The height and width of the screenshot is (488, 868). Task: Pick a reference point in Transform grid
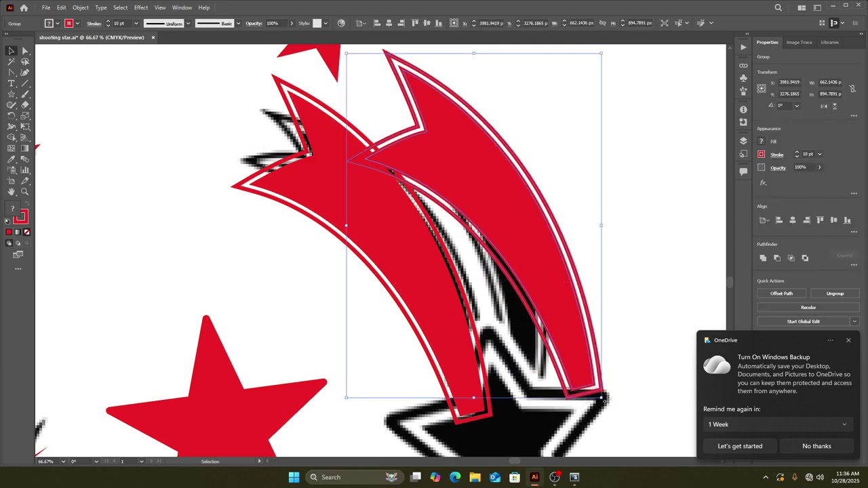[x=762, y=88]
